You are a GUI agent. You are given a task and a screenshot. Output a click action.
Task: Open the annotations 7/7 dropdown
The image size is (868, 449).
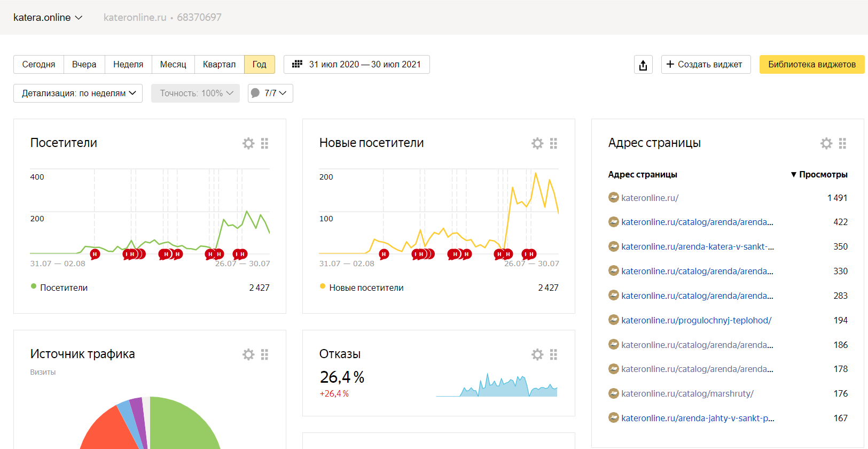(x=270, y=93)
